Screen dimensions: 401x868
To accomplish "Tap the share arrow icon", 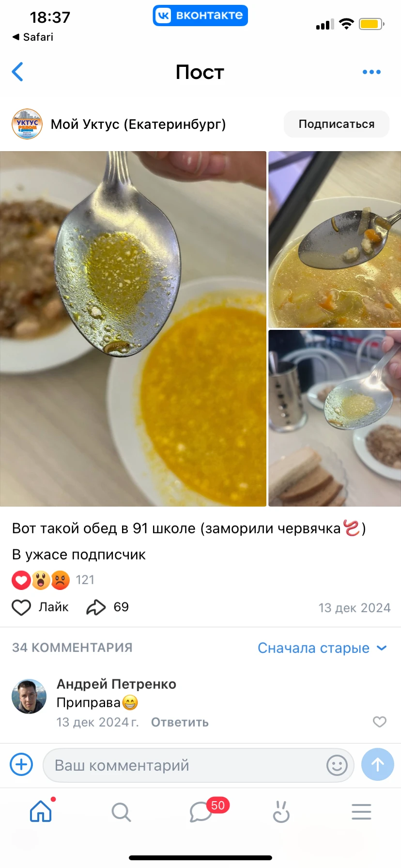I will click(96, 607).
